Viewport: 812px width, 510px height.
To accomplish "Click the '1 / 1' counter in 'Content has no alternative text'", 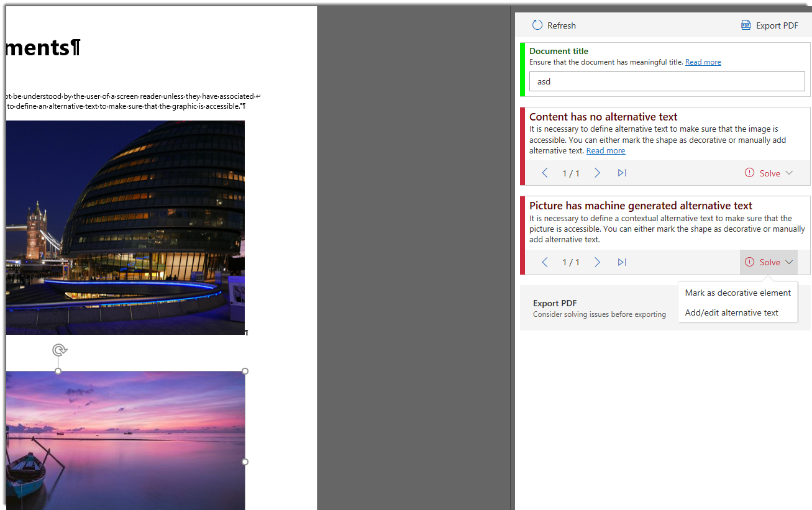I will [571, 173].
